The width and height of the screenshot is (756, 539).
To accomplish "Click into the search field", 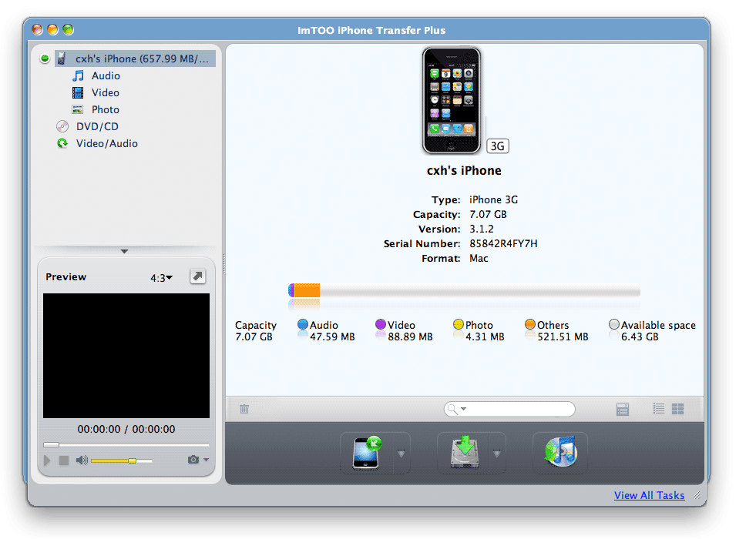I will click(509, 409).
